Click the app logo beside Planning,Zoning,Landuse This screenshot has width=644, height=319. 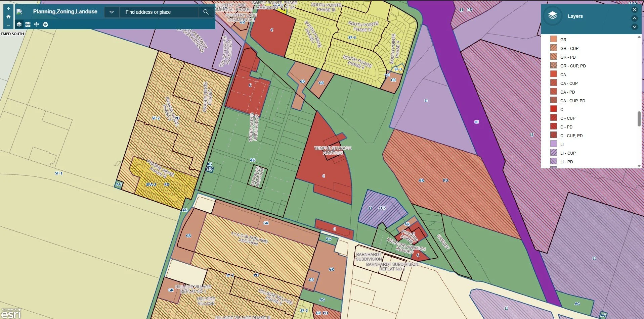click(19, 12)
